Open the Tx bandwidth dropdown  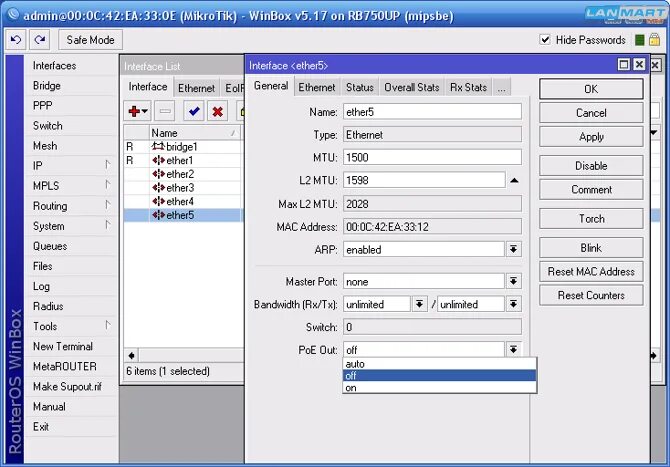[x=514, y=304]
